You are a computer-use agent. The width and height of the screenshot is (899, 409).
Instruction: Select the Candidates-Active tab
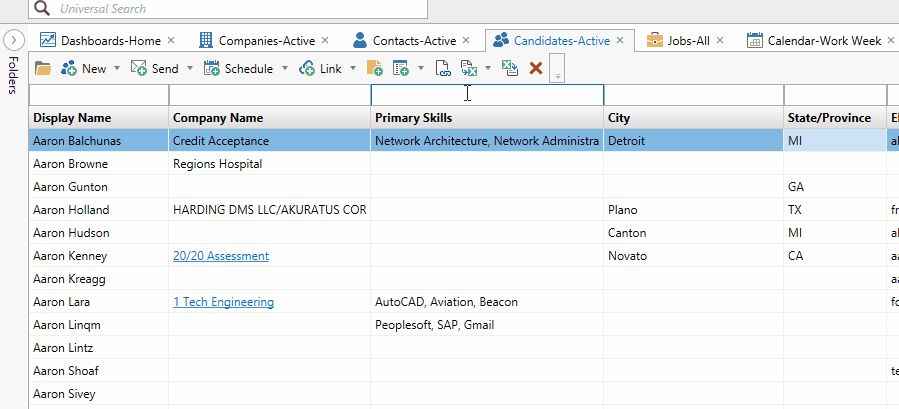click(x=562, y=41)
